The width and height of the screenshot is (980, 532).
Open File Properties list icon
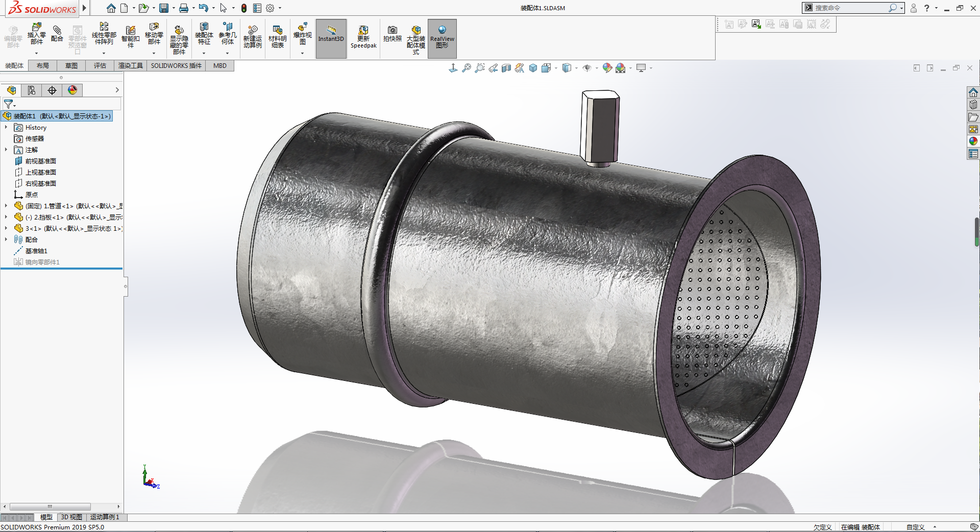tap(257, 8)
